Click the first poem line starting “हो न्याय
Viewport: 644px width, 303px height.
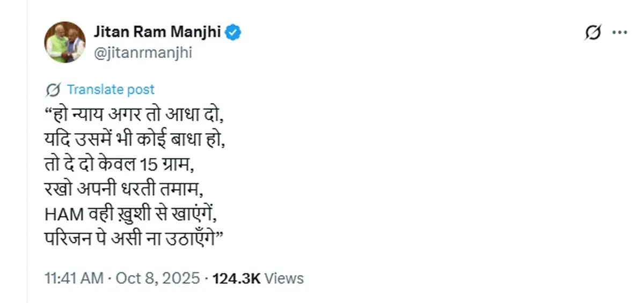click(x=133, y=115)
